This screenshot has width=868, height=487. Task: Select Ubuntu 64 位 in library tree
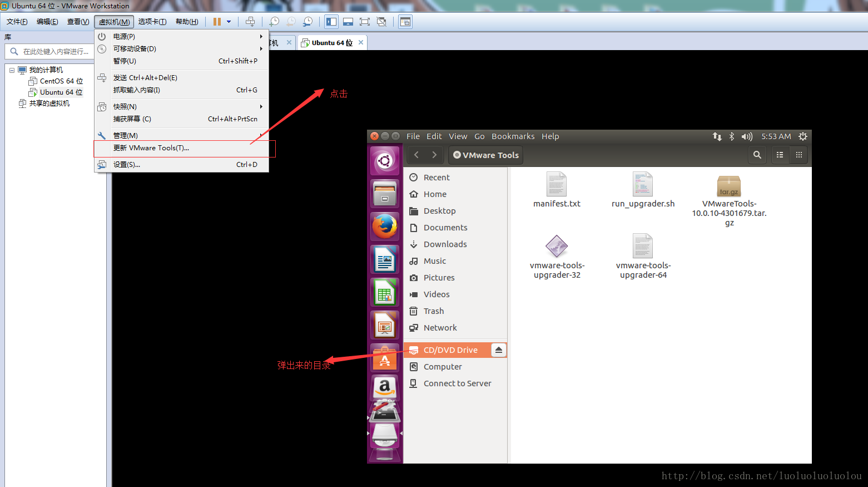61,92
